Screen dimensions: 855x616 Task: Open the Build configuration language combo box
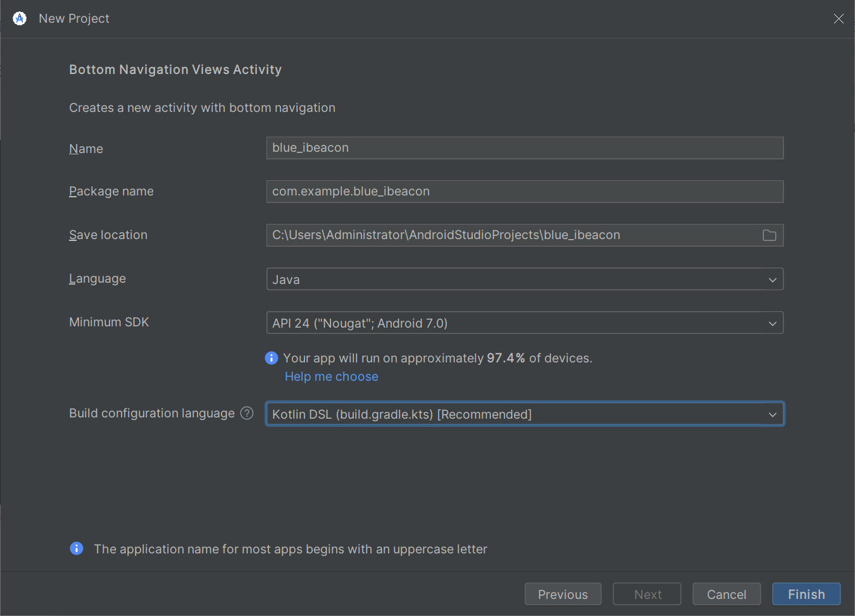(525, 414)
